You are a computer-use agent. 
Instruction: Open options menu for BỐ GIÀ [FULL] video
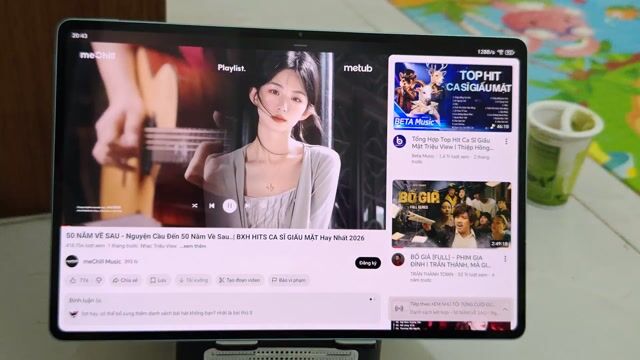(x=505, y=259)
